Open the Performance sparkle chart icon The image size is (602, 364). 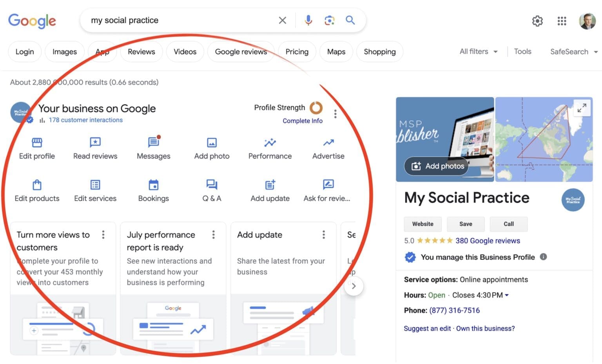(x=270, y=142)
